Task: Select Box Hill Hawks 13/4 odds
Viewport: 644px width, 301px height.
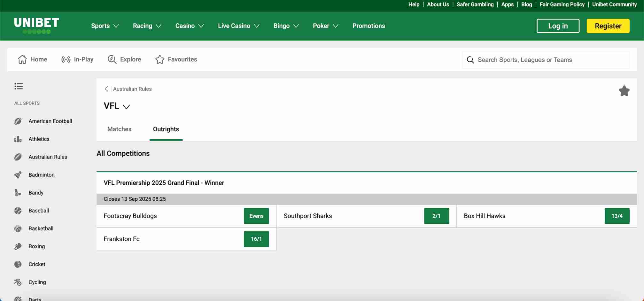Action: point(617,216)
